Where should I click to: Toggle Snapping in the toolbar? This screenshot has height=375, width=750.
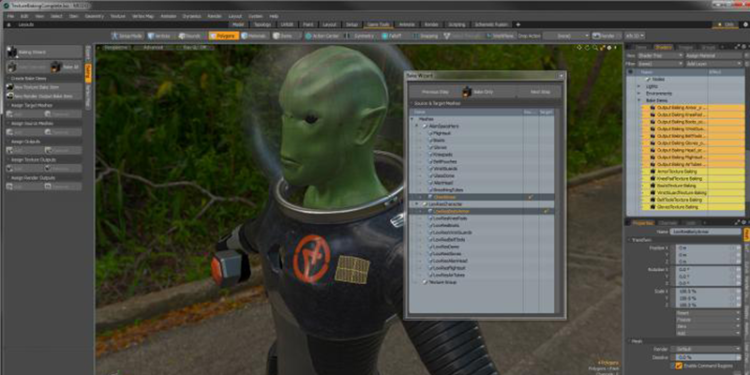(x=425, y=36)
